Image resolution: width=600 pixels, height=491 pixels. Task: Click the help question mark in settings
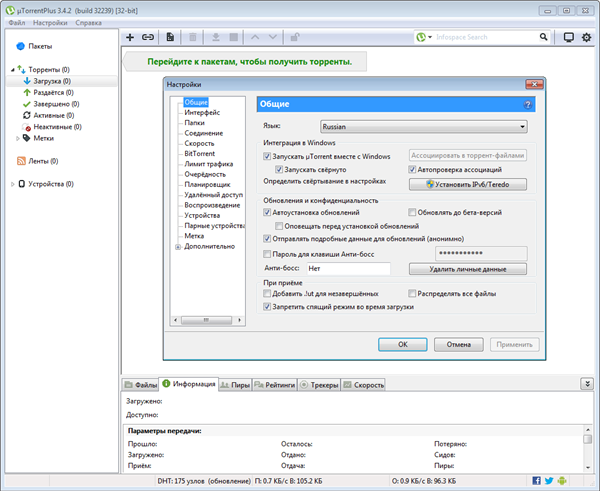[526, 103]
